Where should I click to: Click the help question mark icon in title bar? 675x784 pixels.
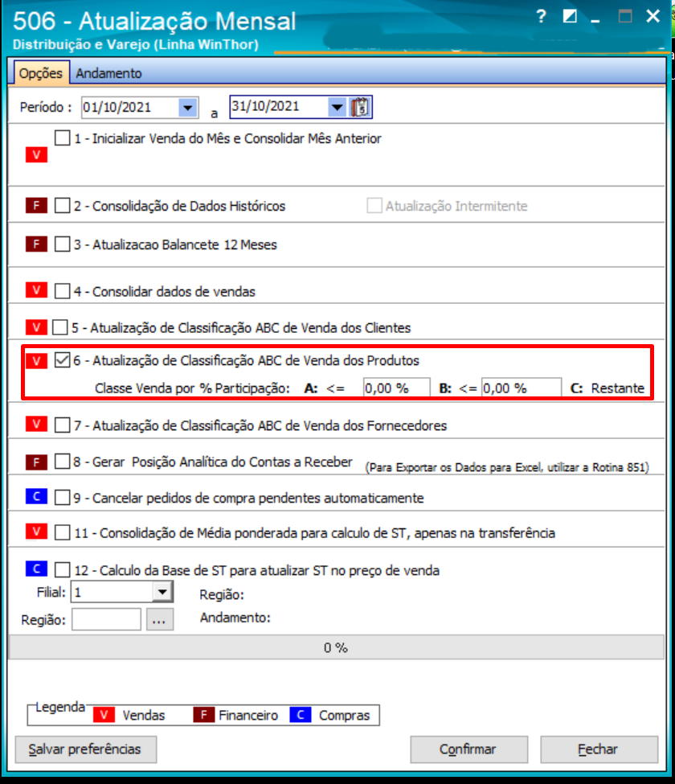pyautogui.click(x=541, y=17)
